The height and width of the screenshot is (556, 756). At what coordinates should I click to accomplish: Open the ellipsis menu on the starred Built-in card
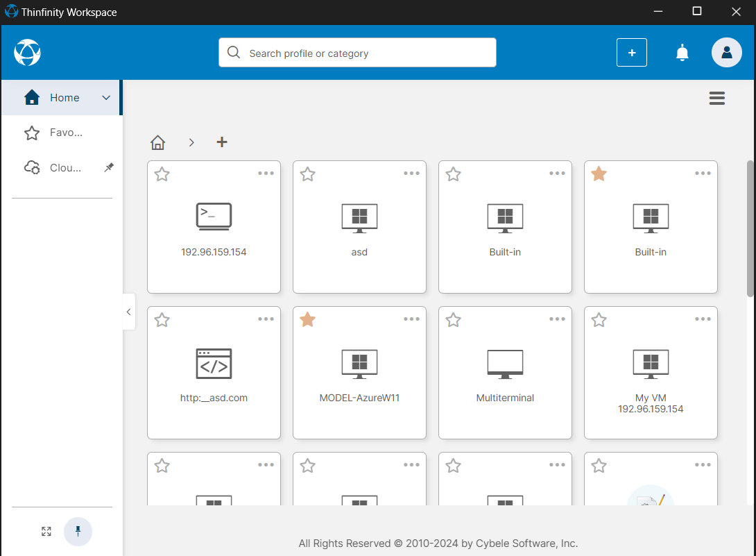[703, 174]
